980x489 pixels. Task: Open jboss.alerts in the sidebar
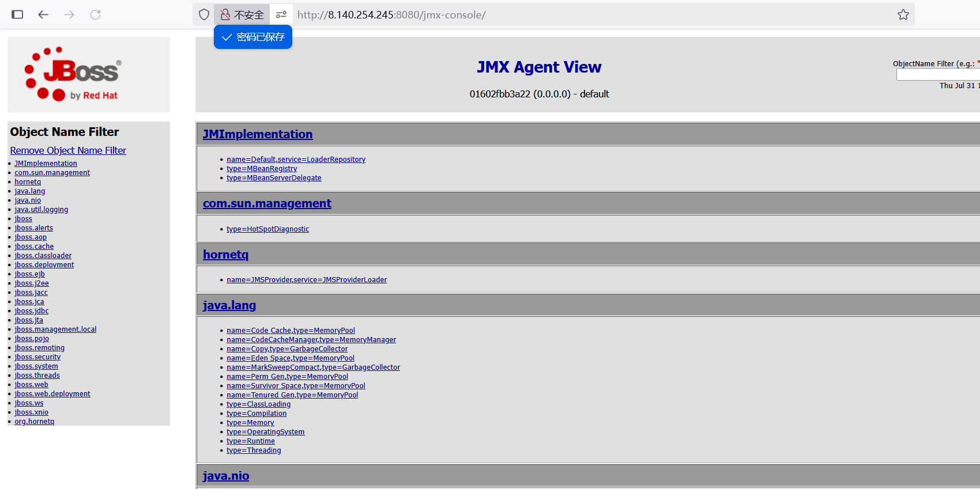click(x=33, y=228)
